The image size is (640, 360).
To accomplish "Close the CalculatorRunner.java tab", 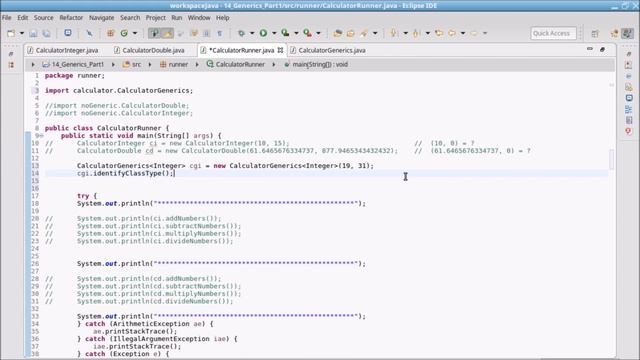I will tap(280, 50).
